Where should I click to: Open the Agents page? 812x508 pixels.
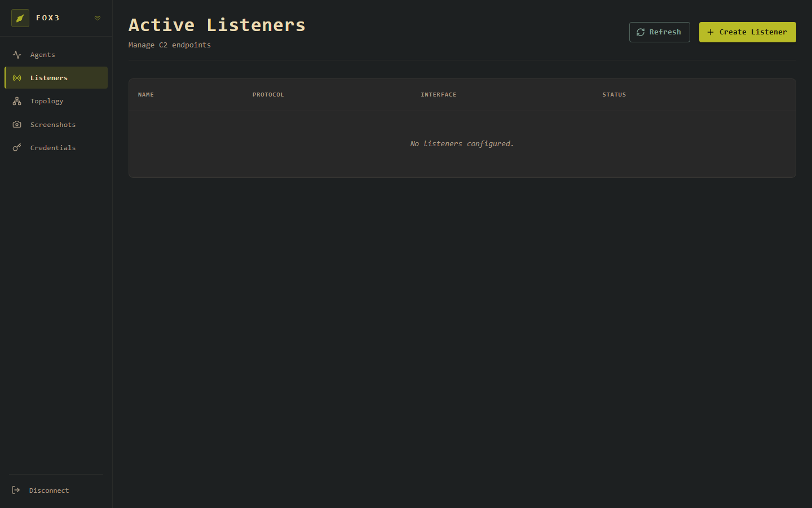(56, 55)
